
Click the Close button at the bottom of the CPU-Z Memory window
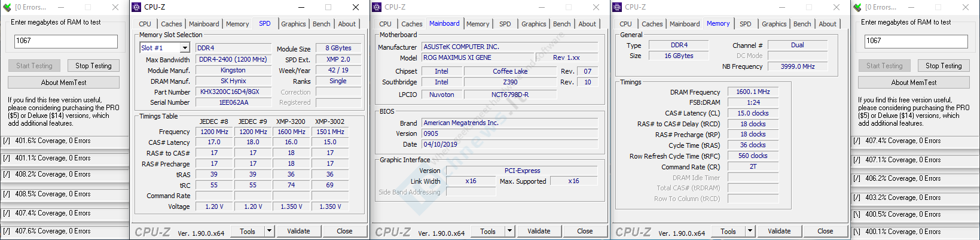825,231
